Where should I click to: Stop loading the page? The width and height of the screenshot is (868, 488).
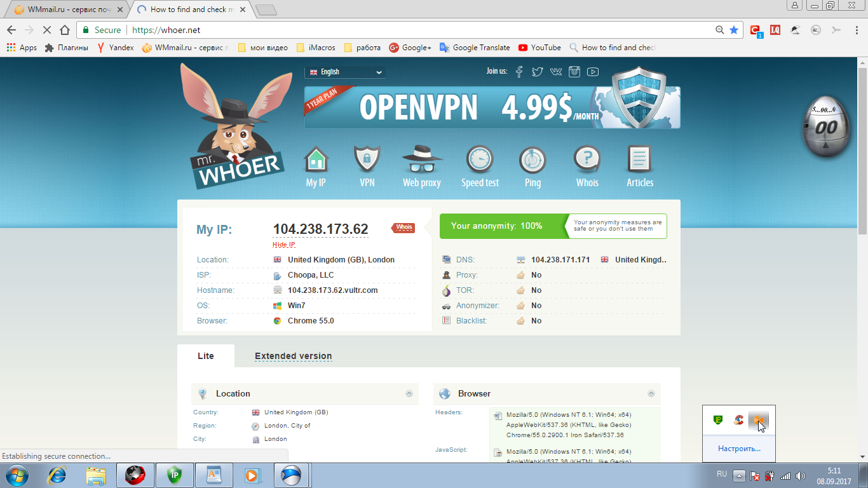pos(46,30)
